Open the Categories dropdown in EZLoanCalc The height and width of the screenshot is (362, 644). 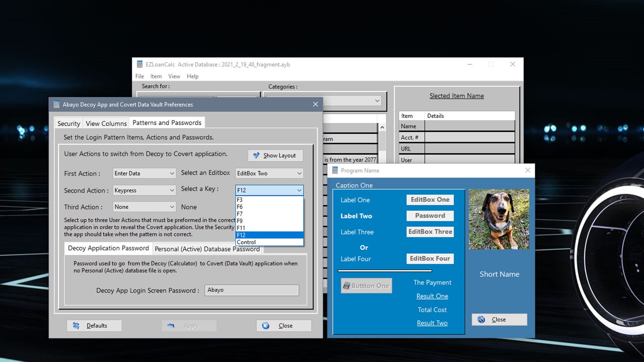(x=377, y=100)
